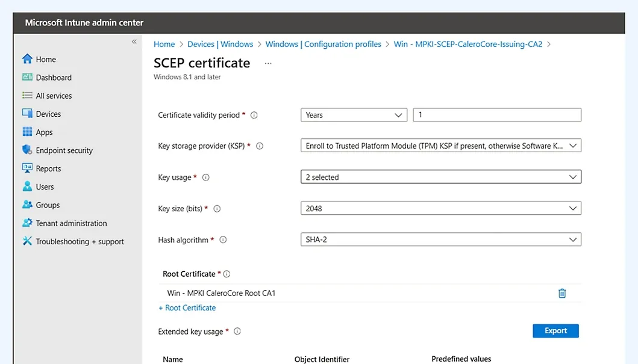Select Endpoint security shield icon
638x364 pixels.
pos(27,150)
